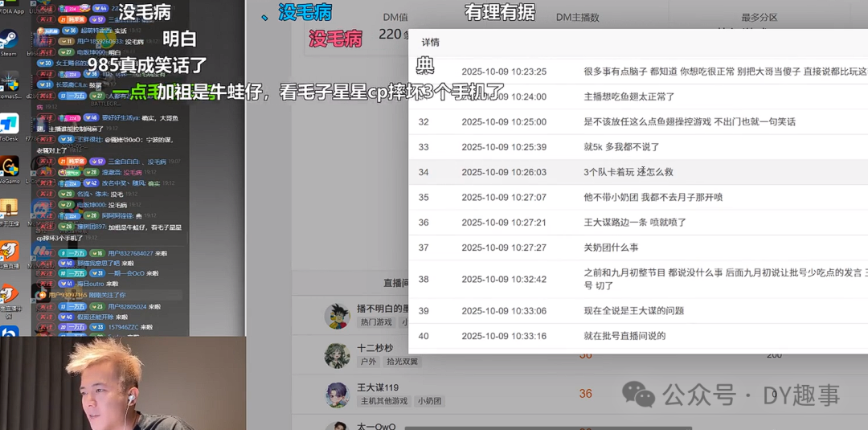Click 关注 beside 每日outro 来啦
The image size is (868, 430).
tap(47, 284)
